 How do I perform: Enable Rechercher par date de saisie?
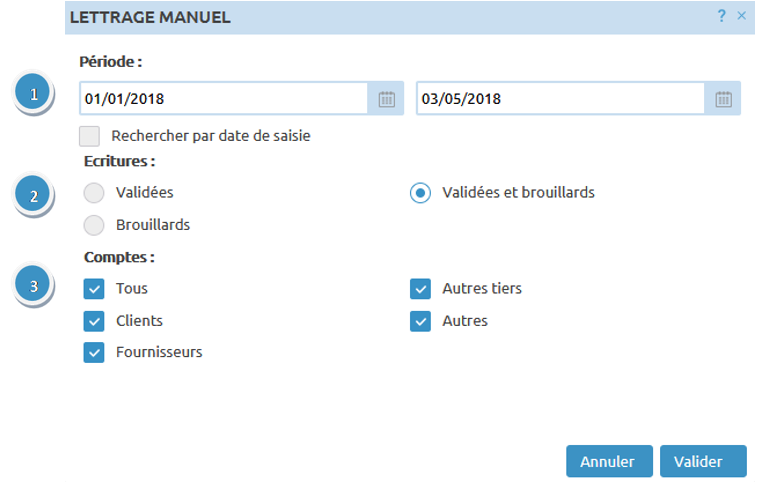(x=90, y=136)
